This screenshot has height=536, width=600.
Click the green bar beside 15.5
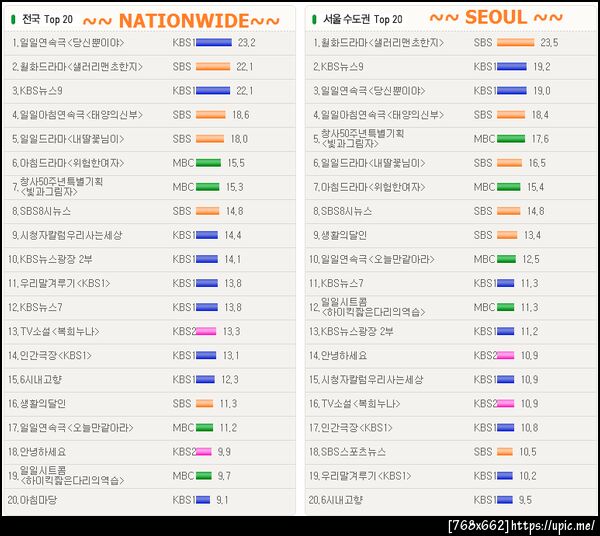208,163
